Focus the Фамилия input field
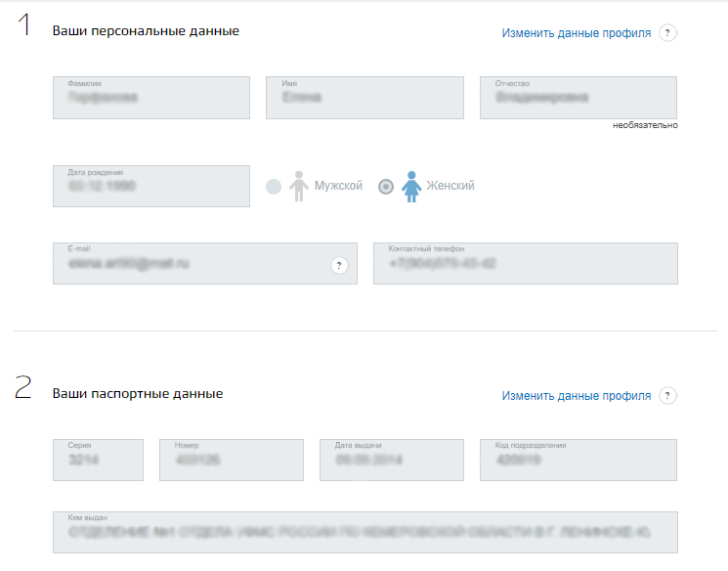Viewport: 728px width, 571px height. point(151,98)
